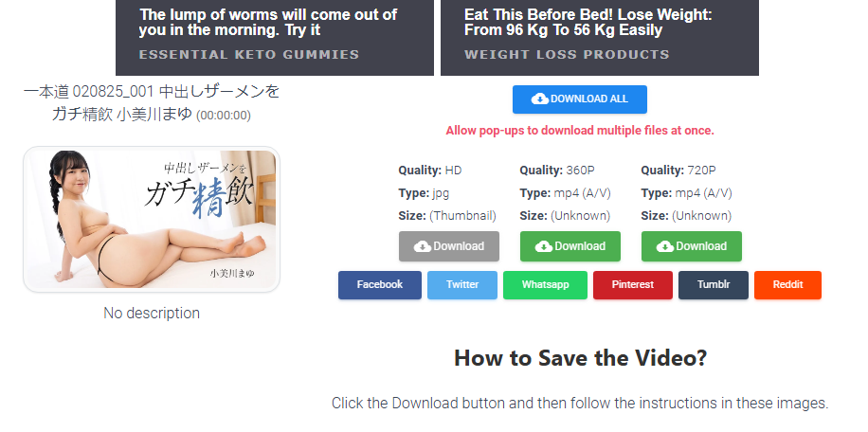Click the red Pinterest share button
The width and height of the screenshot is (868, 432).
[x=633, y=285]
